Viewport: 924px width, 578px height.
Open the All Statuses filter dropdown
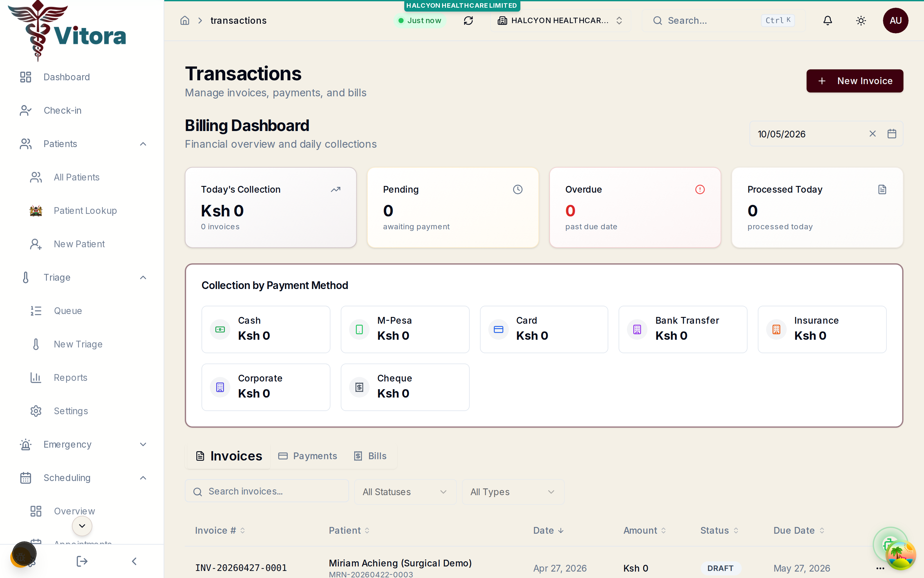pyautogui.click(x=405, y=492)
